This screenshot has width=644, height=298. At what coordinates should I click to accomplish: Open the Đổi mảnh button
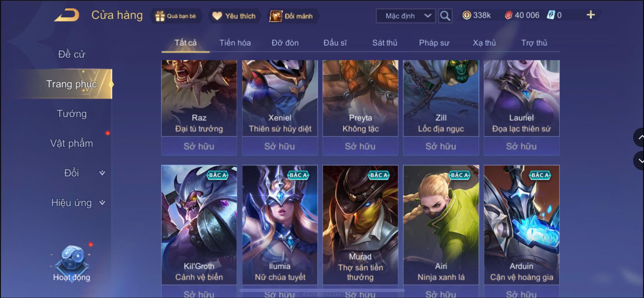coord(292,16)
